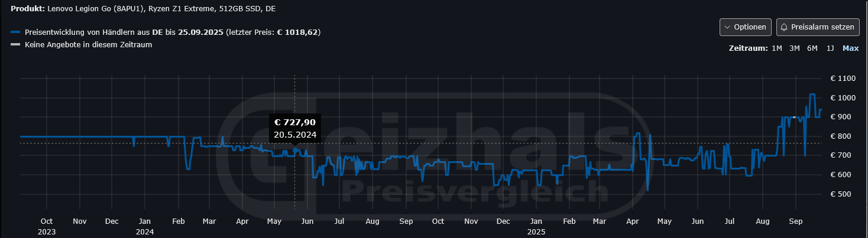Image resolution: width=868 pixels, height=238 pixels.
Task: Toggle the blue Preisentwicklung legend swatch
Action: click(x=15, y=32)
